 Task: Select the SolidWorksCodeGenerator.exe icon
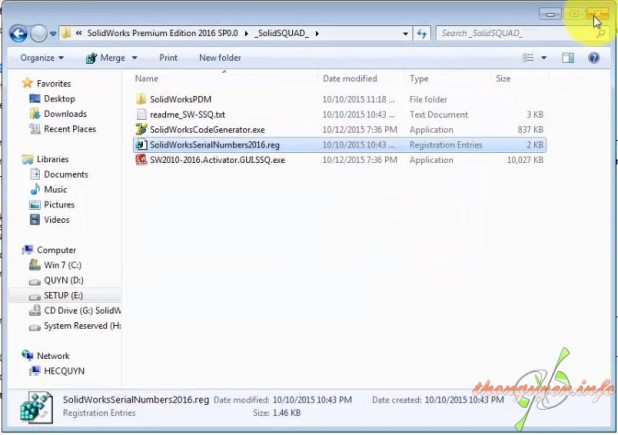coord(141,129)
